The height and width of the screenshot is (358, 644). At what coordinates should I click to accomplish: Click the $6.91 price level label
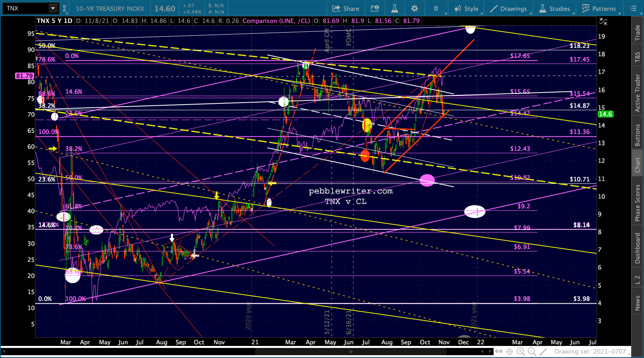(522, 247)
